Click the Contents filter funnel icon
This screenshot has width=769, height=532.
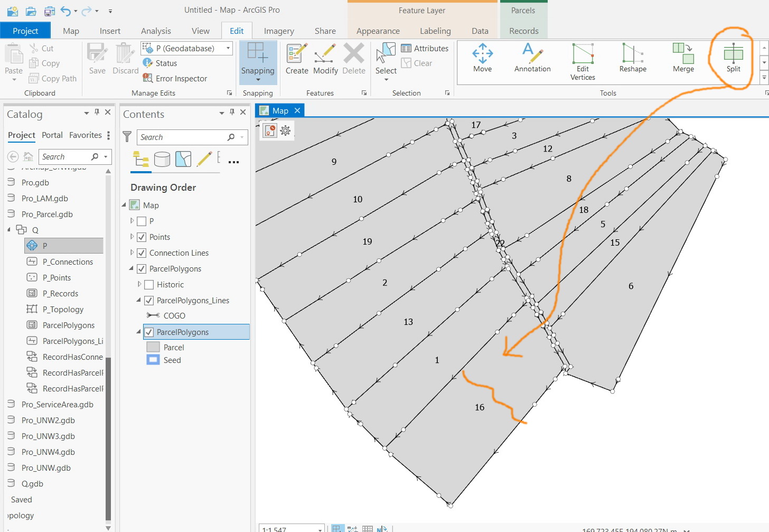click(x=127, y=137)
